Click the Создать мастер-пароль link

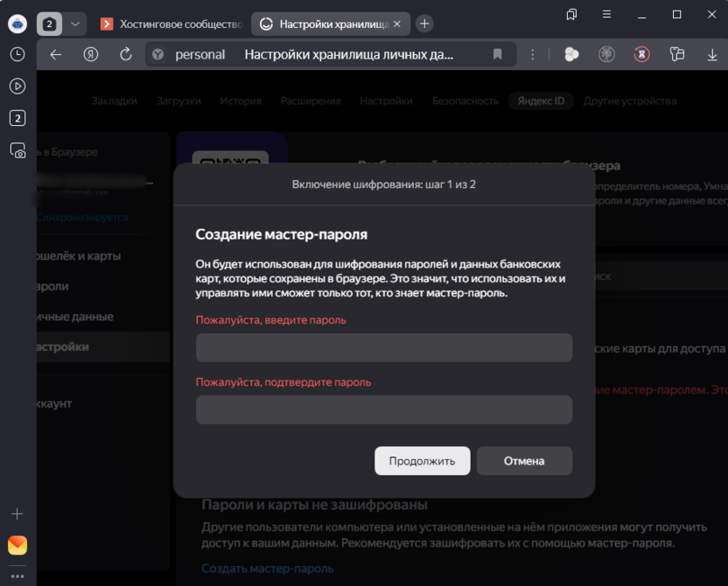click(268, 569)
